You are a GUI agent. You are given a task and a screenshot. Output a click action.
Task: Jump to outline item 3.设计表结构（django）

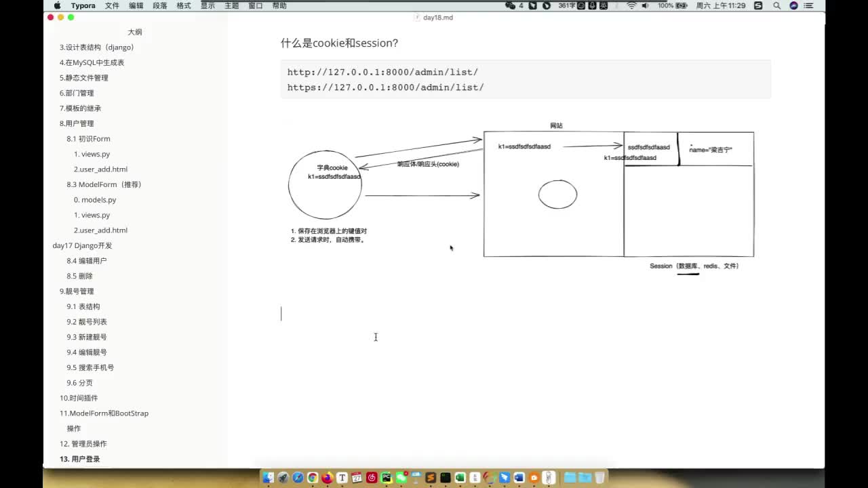click(96, 47)
